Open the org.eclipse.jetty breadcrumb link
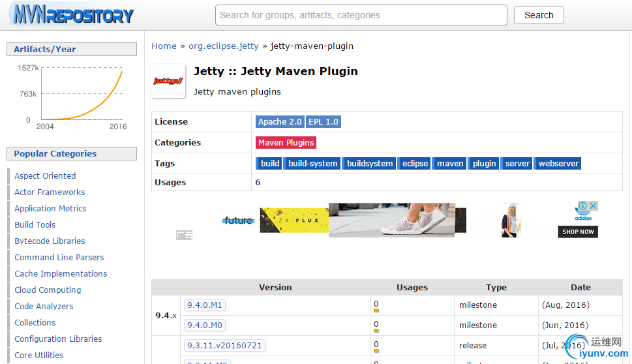 [x=223, y=46]
